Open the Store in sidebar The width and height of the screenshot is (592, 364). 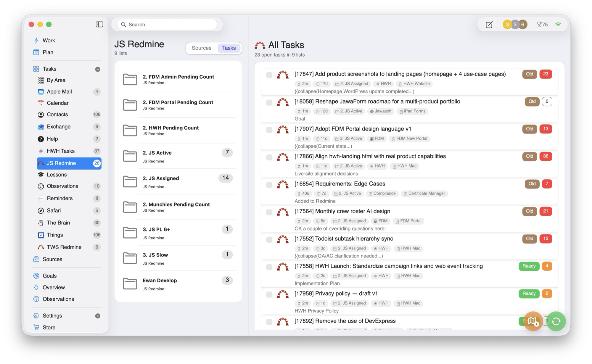(x=49, y=328)
